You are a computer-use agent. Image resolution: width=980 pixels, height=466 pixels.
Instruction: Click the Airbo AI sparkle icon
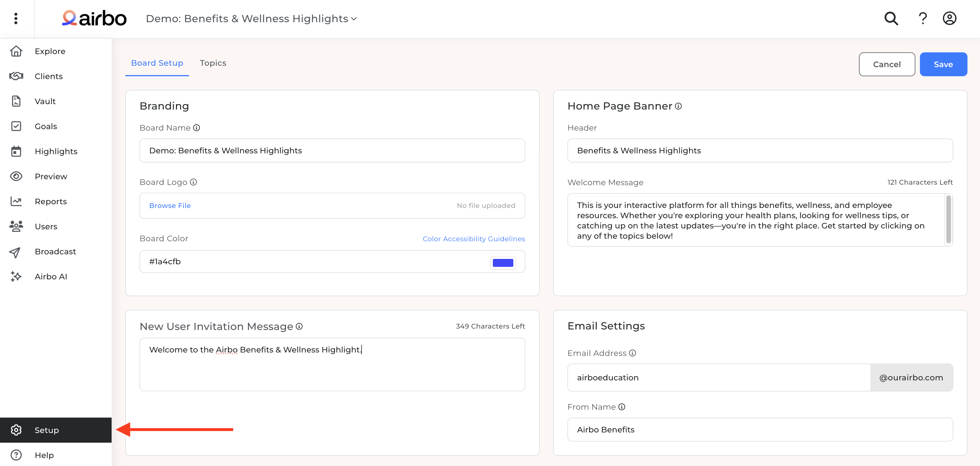point(16,276)
